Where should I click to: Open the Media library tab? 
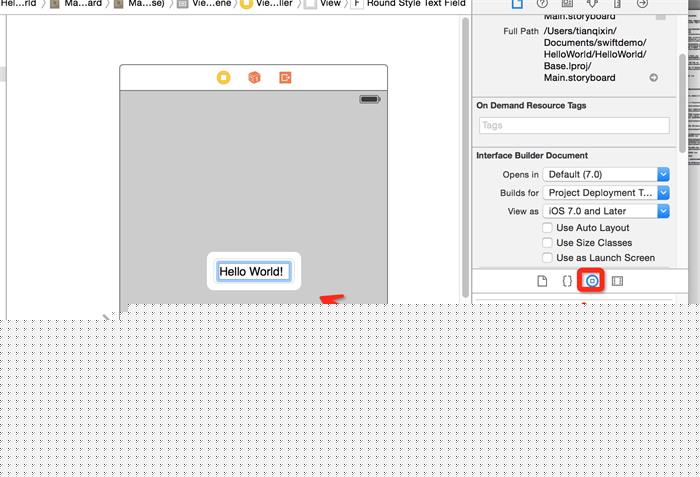617,281
